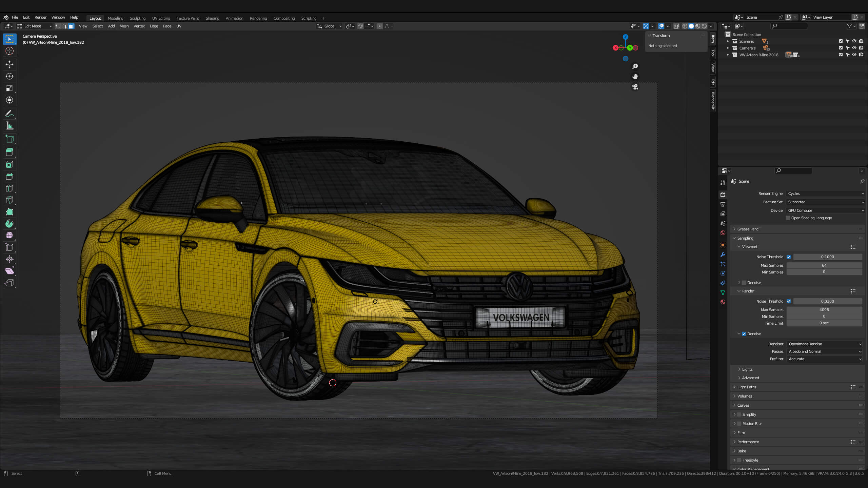Switch to face select mode
This screenshot has height=488, width=868.
click(72, 26)
